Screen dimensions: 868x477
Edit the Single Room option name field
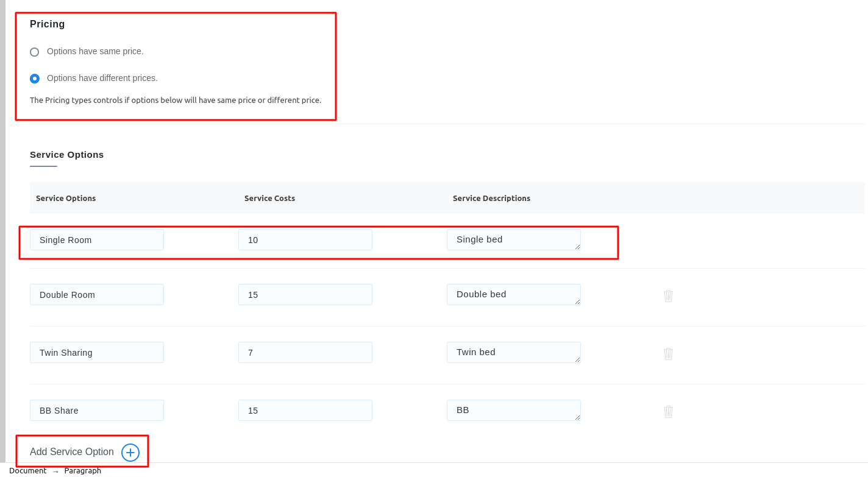click(97, 239)
